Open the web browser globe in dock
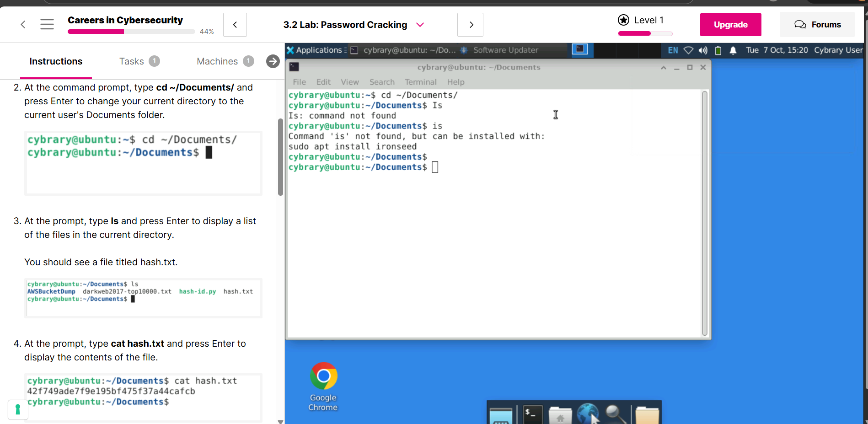The width and height of the screenshot is (868, 424). [x=588, y=414]
